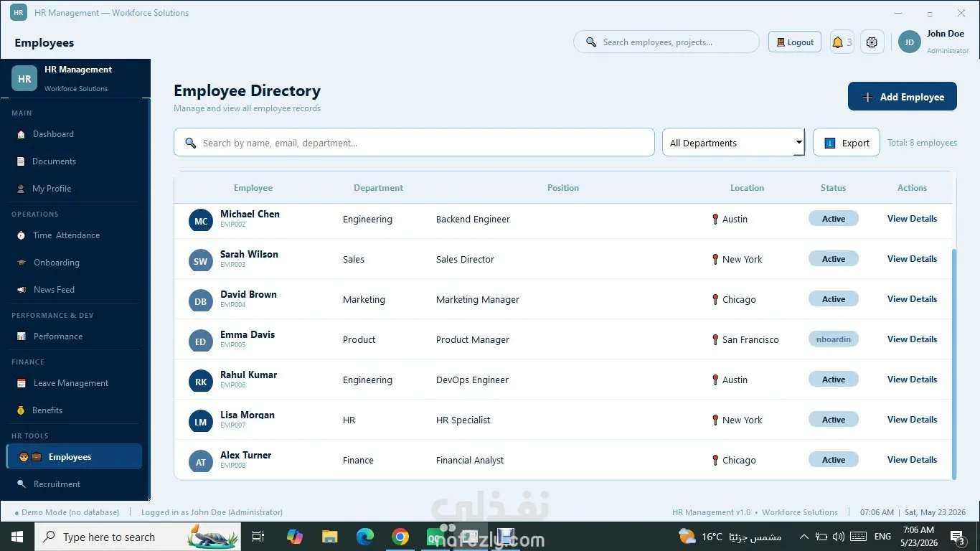Click the Status column header
The image size is (980, 551).
click(833, 188)
